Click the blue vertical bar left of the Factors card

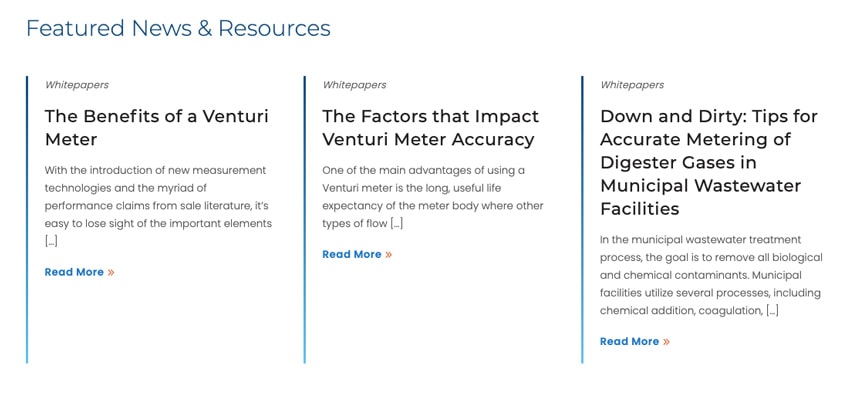tap(305, 219)
